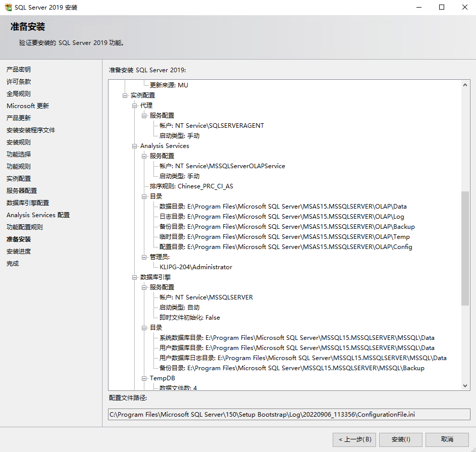Viewport: 476px width, 452px height.
Task: Select 启动类型: 手动 under 代理
Action: pos(179,136)
